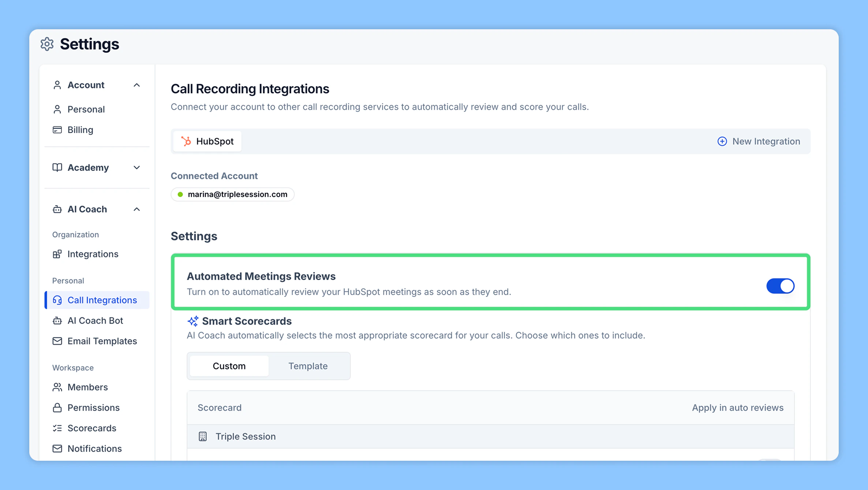Click the Automated Meetings Reviews title
The width and height of the screenshot is (868, 490).
pos(261,276)
